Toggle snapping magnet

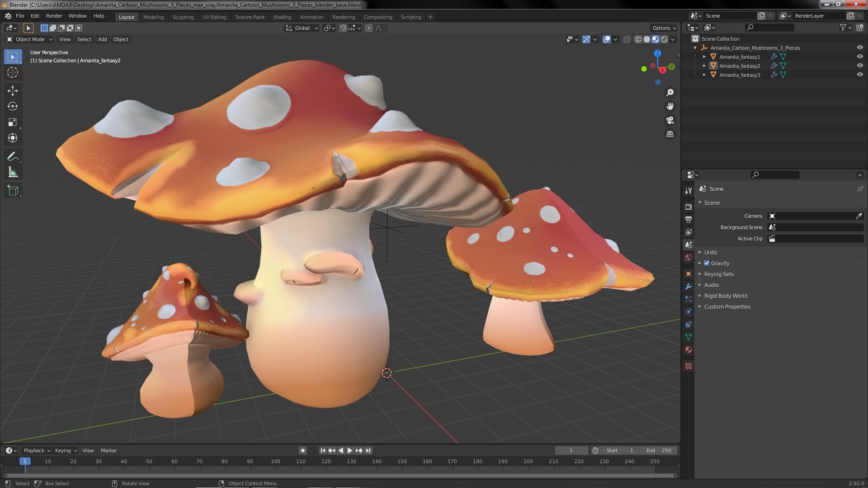[343, 28]
